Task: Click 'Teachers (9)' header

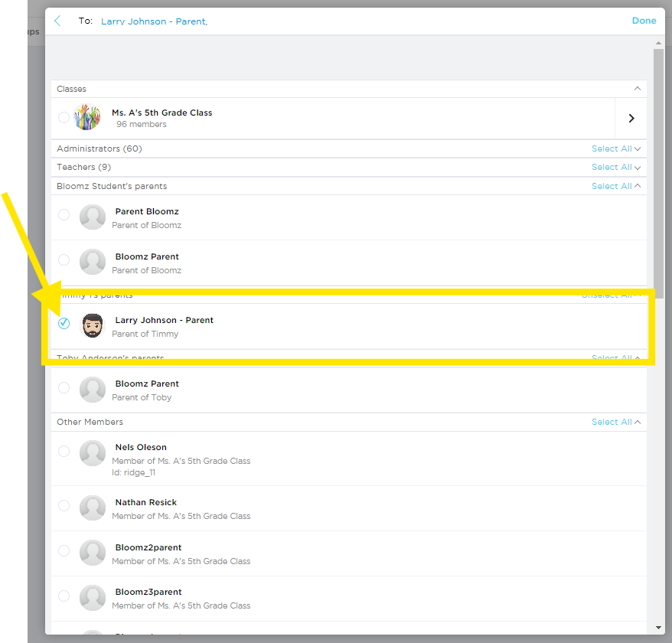Action: (83, 167)
